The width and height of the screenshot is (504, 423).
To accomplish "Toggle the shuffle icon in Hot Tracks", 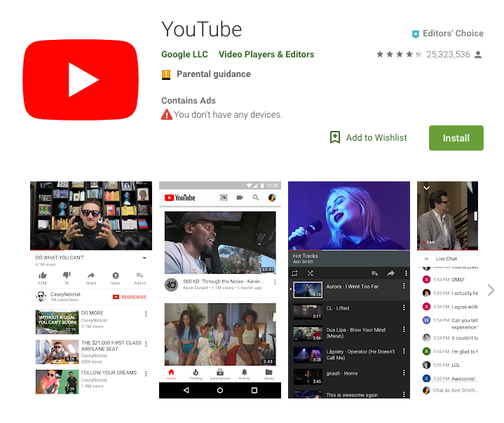I will (x=310, y=273).
